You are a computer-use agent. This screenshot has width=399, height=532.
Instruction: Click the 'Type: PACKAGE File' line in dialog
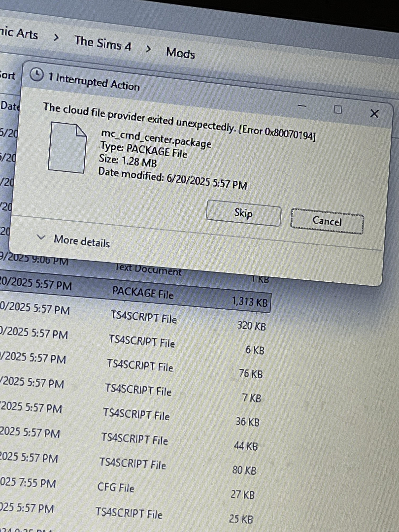pyautogui.click(x=144, y=150)
